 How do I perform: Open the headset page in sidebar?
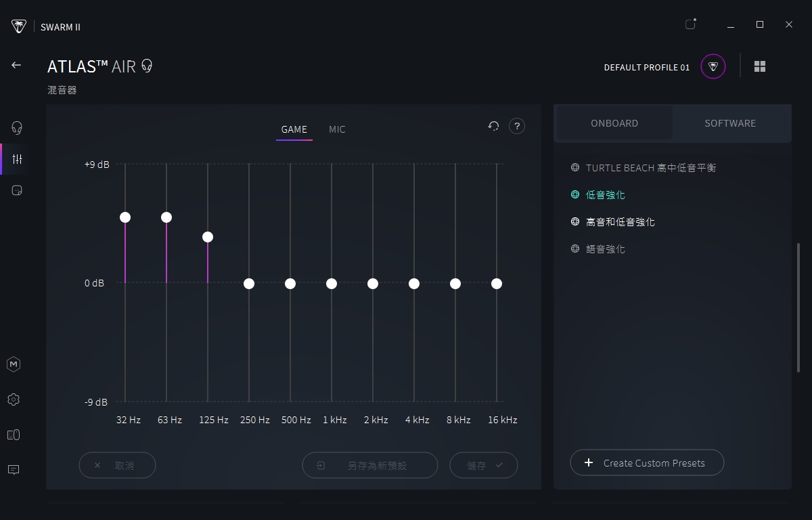coord(18,128)
